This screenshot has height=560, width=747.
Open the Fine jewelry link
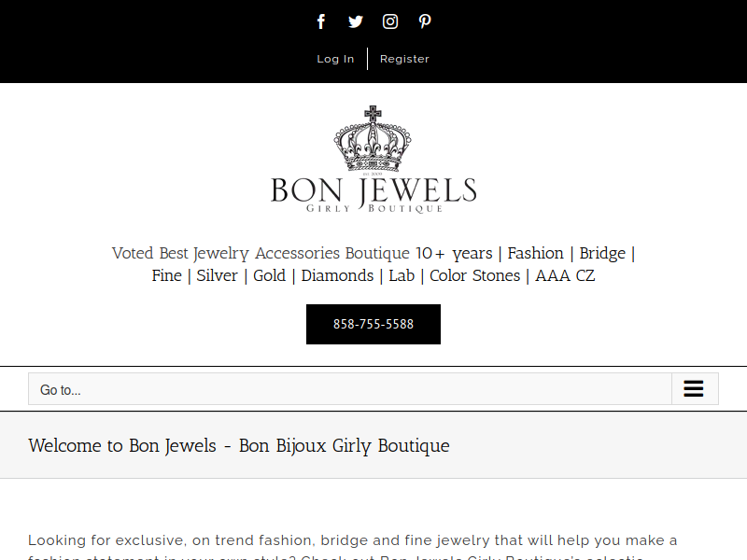point(167,275)
